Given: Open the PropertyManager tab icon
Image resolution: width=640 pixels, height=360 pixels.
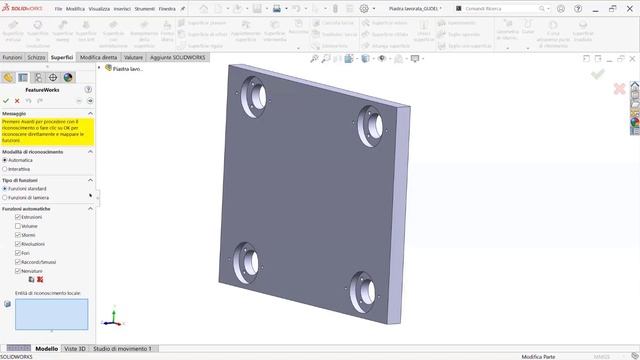Looking at the screenshot, I should [x=23, y=78].
